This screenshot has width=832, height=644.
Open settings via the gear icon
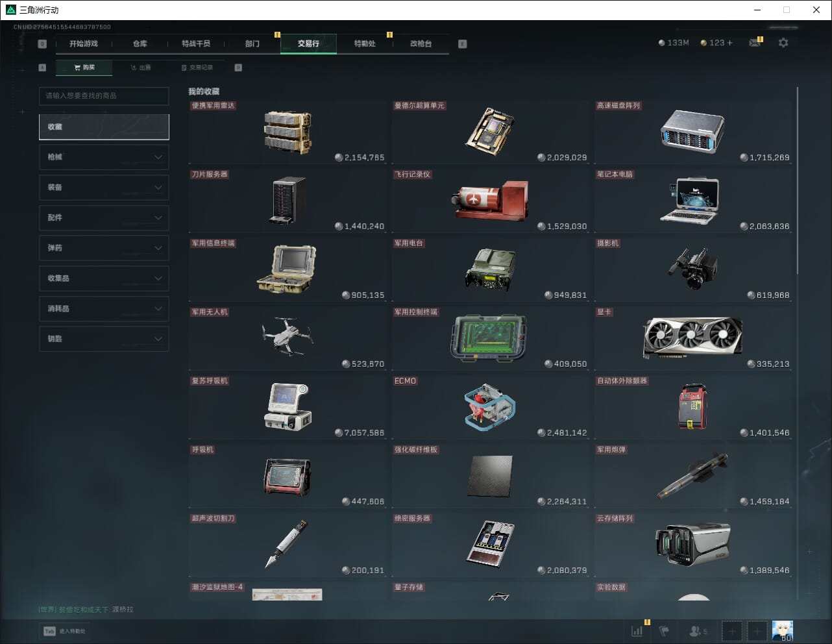(783, 43)
